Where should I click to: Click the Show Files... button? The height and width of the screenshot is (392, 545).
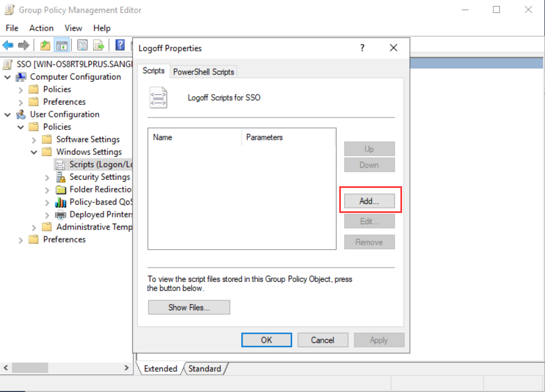coord(189,307)
